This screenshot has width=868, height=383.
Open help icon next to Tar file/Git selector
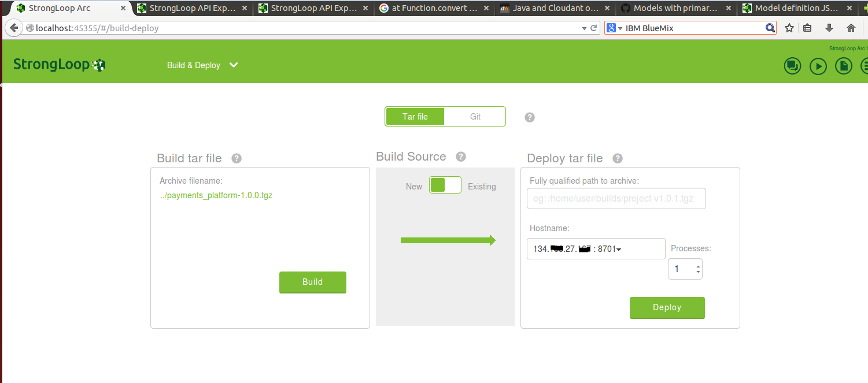[530, 117]
